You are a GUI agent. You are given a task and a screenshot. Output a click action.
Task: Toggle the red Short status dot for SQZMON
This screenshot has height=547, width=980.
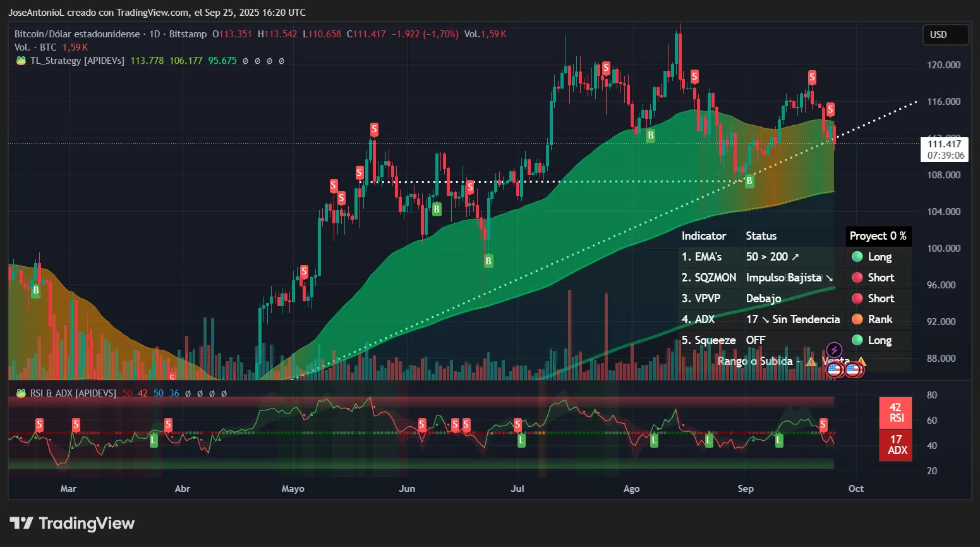[857, 278]
